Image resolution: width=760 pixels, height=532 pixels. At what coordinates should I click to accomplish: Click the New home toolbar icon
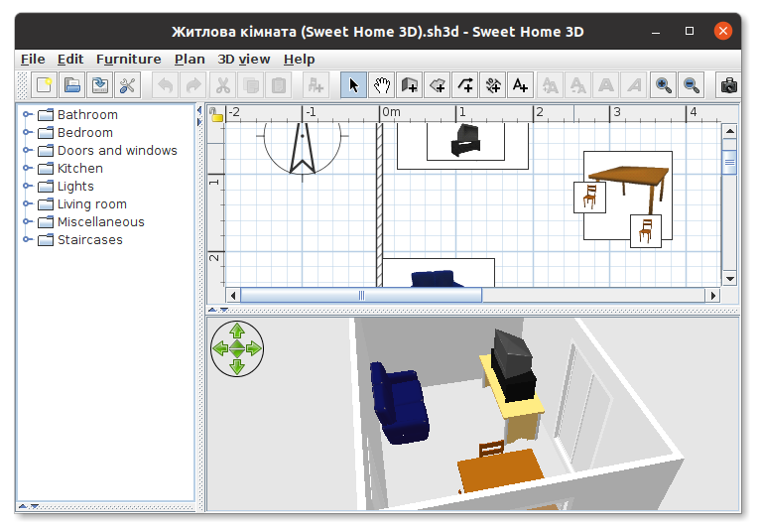pyautogui.click(x=44, y=85)
